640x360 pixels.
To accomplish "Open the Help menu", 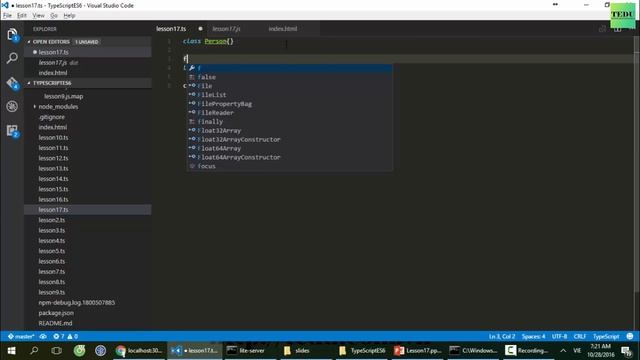I will coord(69,16).
